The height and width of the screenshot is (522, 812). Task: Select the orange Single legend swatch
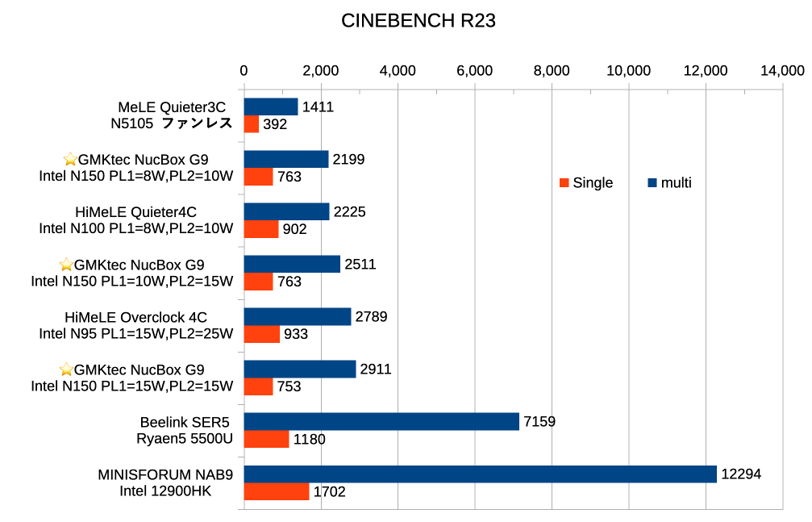point(564,182)
